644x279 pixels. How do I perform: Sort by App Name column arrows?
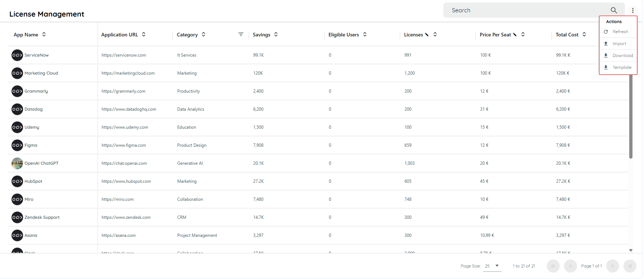(x=44, y=34)
